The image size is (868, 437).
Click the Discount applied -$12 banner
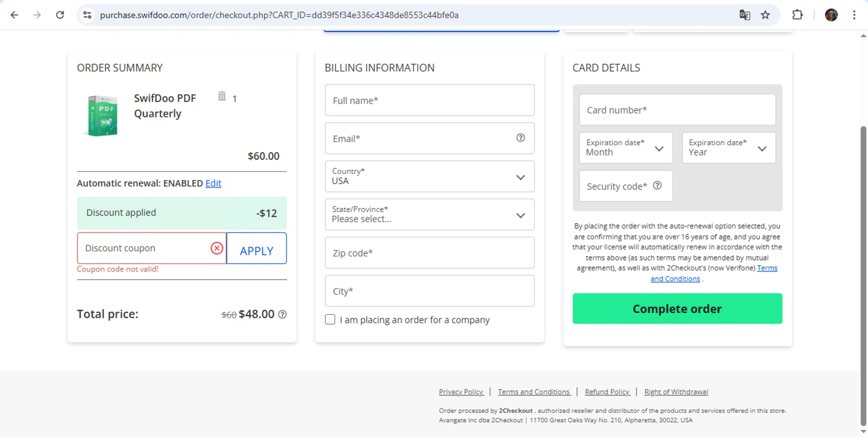tap(182, 213)
